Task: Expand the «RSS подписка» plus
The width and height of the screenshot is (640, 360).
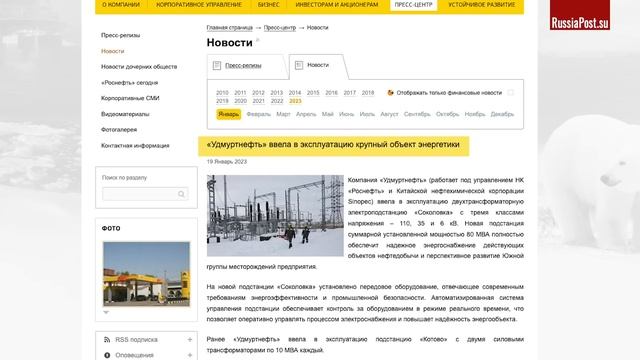Action: 190,340
